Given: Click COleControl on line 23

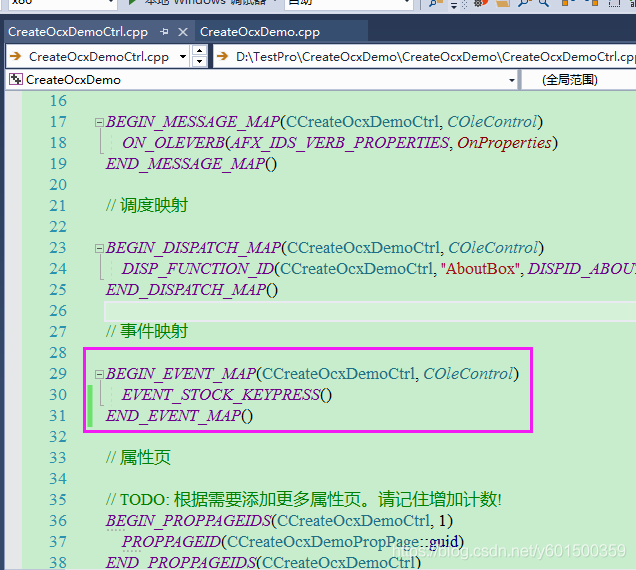Looking at the screenshot, I should coord(493,247).
